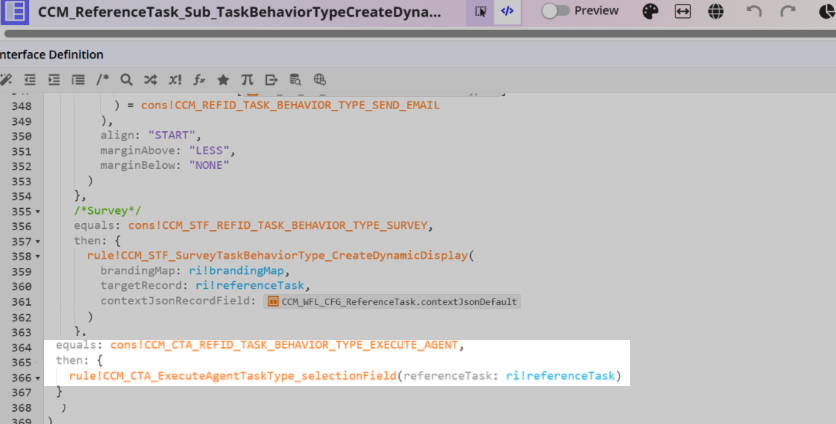
Task: Click rule!CCM_CTA_ExecuteAgentTaskType_selectionField
Action: (x=233, y=376)
